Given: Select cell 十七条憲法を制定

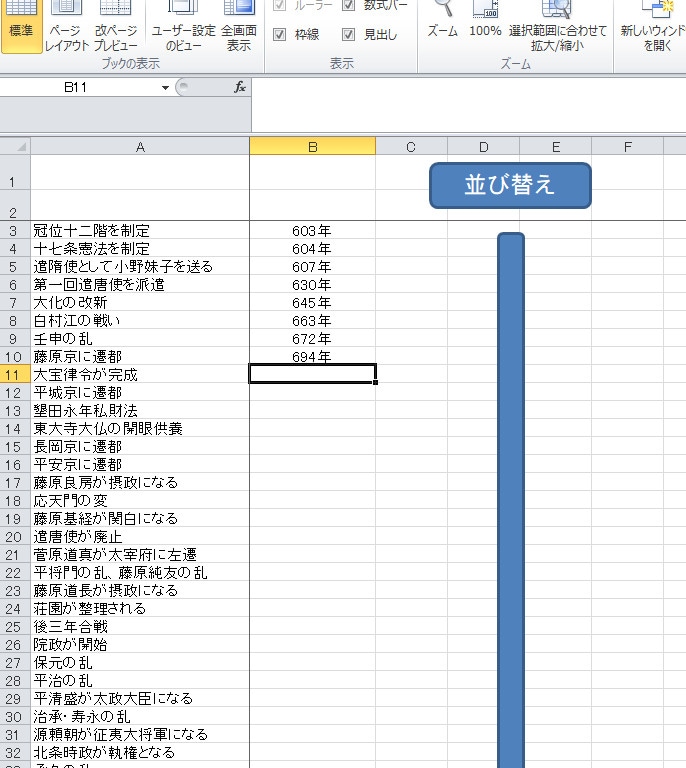Looking at the screenshot, I should coord(140,248).
